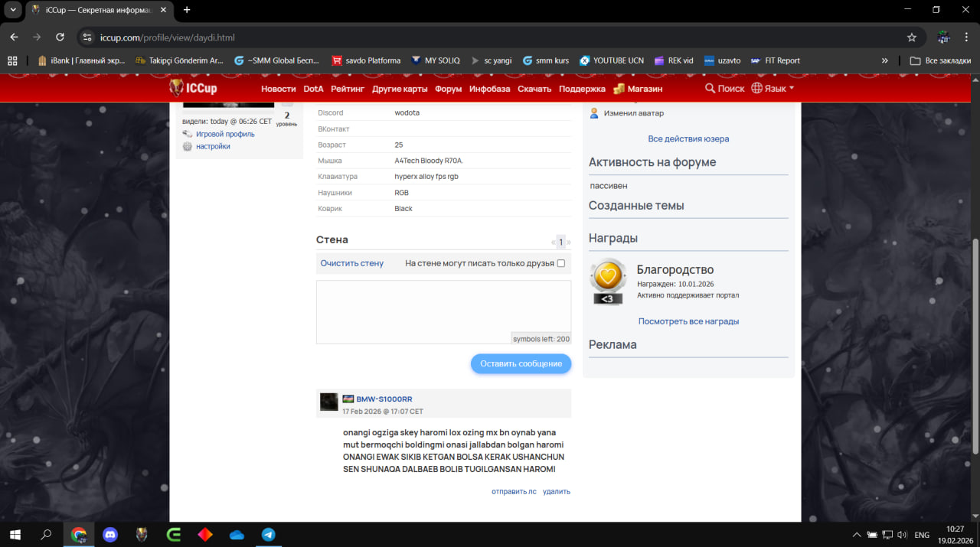Click the Очистить стену link

point(351,263)
